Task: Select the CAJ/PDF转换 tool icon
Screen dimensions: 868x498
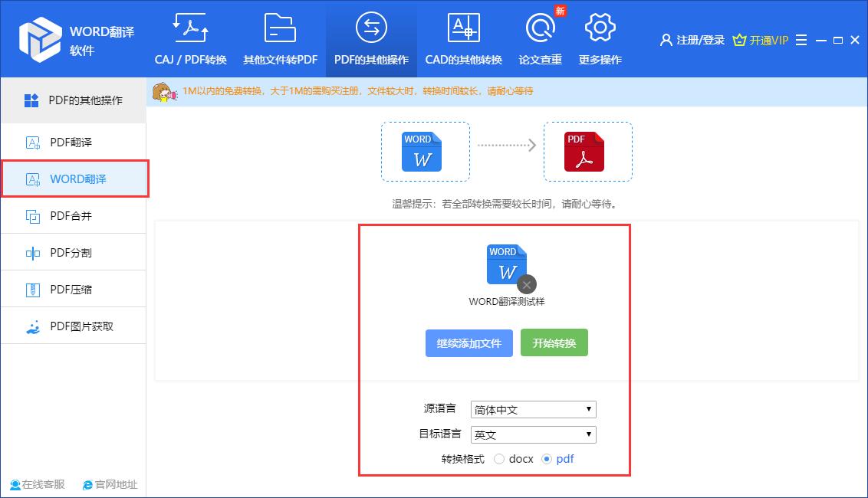Action: [x=189, y=28]
